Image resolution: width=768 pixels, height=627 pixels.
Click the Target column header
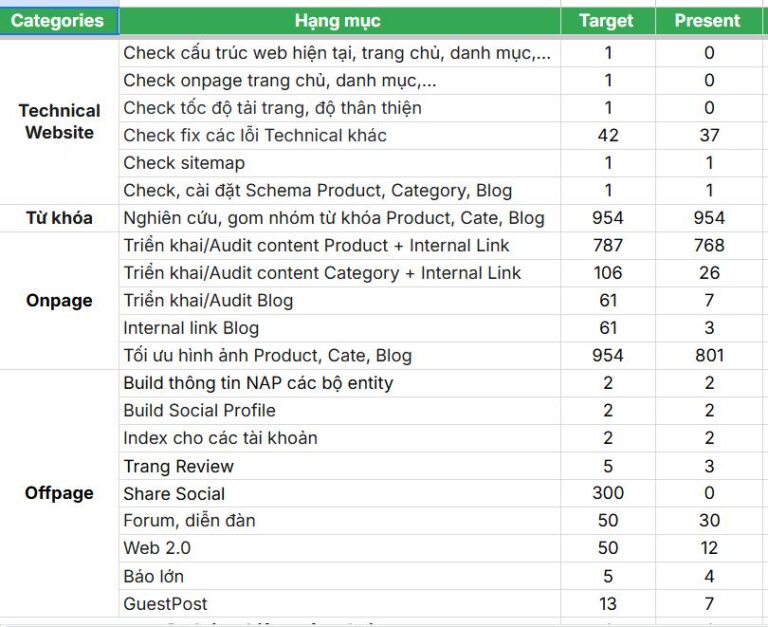click(x=607, y=20)
